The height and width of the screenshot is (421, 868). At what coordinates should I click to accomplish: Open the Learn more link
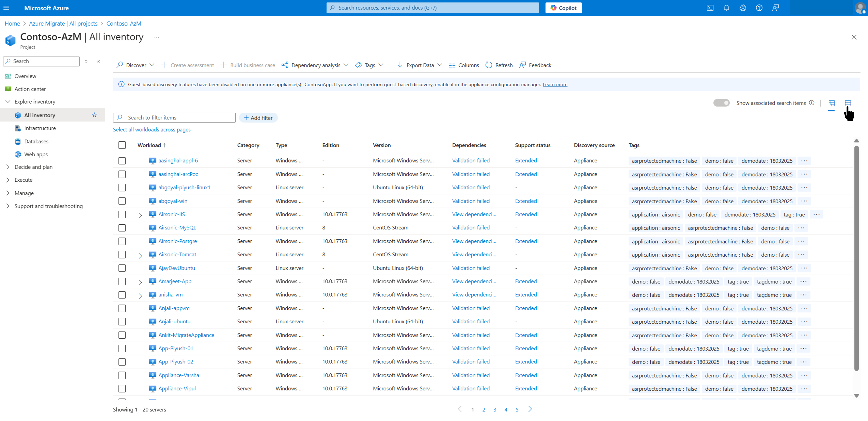(x=555, y=85)
